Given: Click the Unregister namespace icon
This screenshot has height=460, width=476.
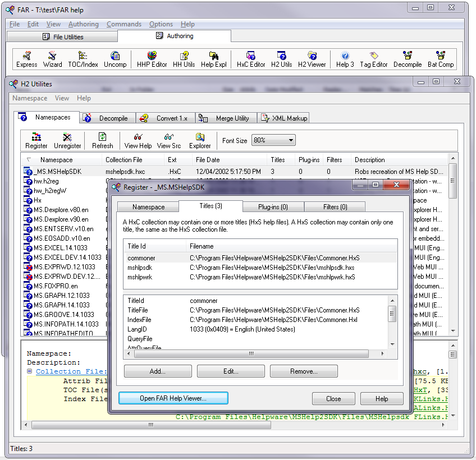Looking at the screenshot, I should 67,140.
